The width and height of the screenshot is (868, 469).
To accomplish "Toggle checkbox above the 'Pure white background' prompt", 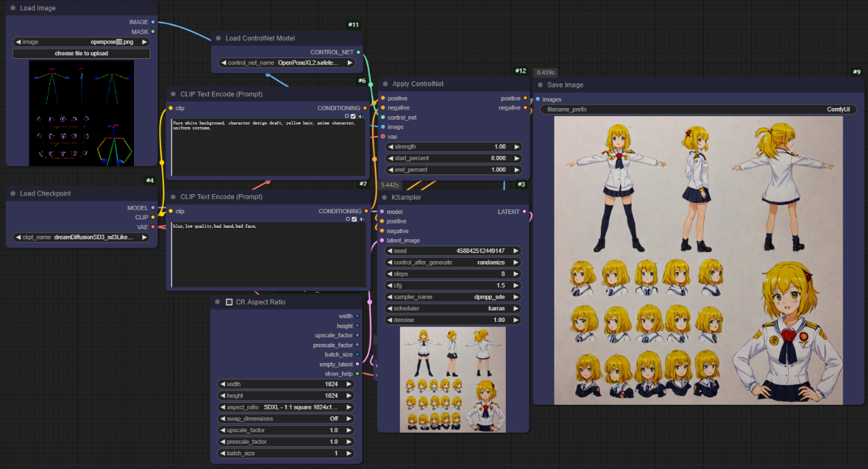I will coord(353,117).
